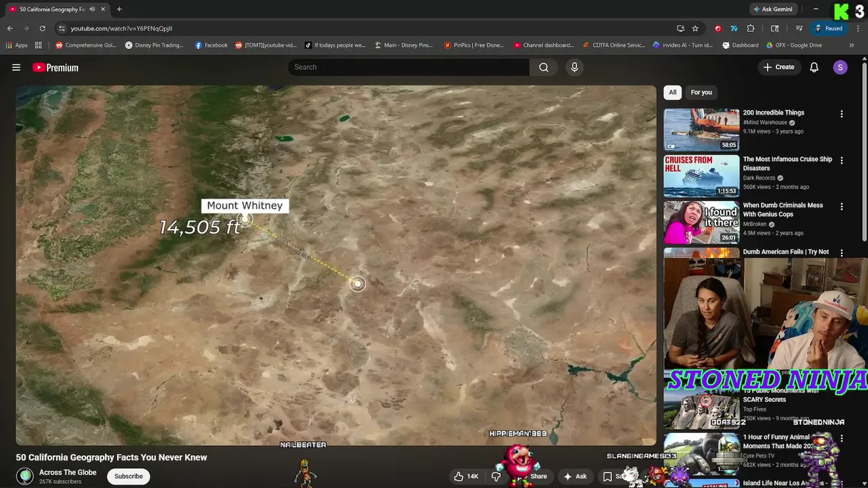
Task: Open a new browser tab
Action: point(119,9)
